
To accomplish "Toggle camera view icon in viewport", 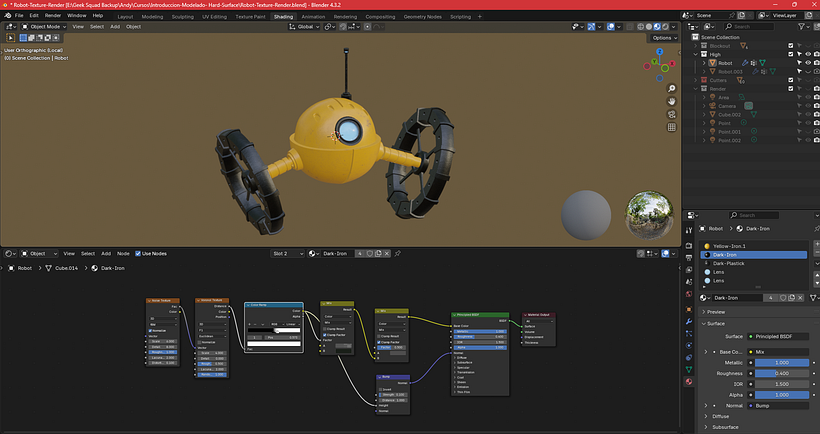I will (x=672, y=115).
